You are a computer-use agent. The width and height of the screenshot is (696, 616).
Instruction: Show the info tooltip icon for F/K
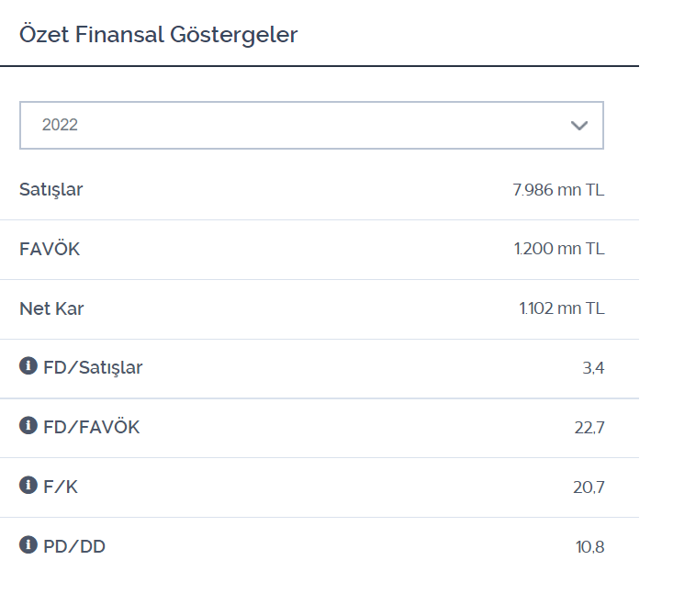[x=28, y=485]
